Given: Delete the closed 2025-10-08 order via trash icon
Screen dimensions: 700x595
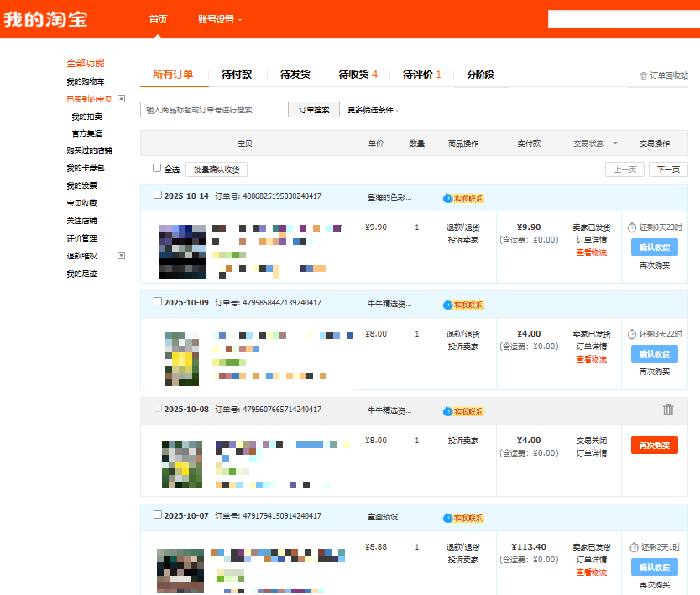Looking at the screenshot, I should [668, 410].
